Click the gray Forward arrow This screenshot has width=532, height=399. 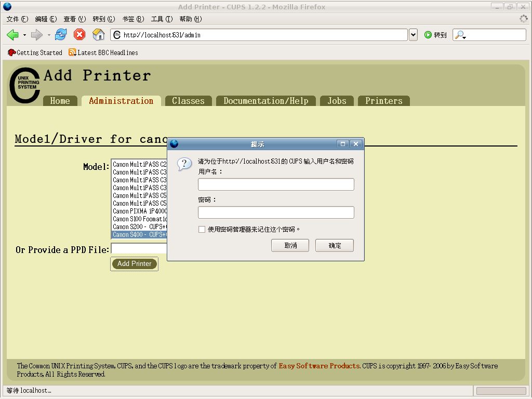coord(37,35)
